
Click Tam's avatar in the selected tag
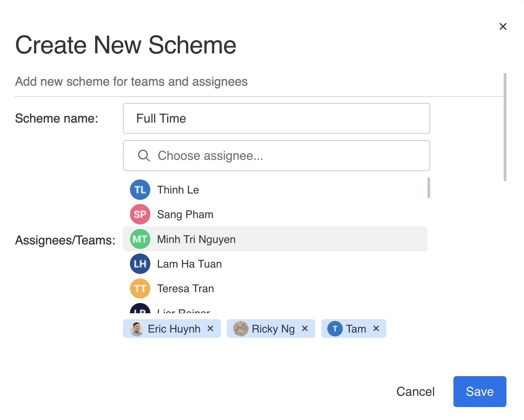click(x=335, y=329)
